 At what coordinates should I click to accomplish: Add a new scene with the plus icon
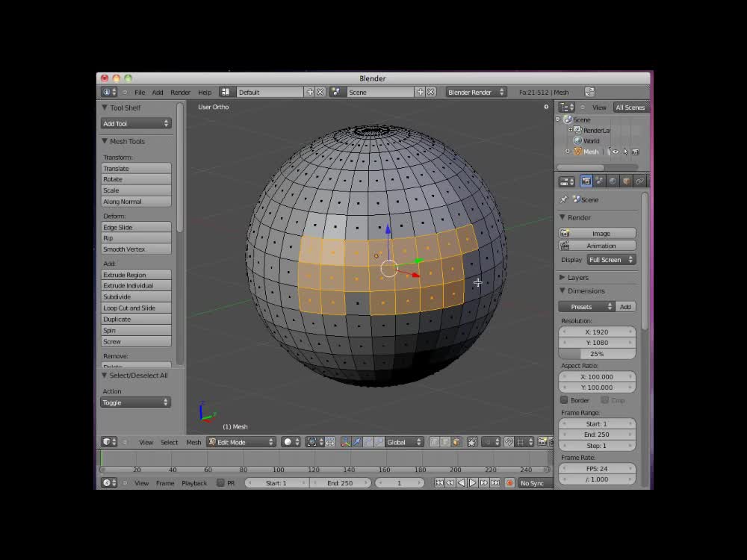[420, 92]
